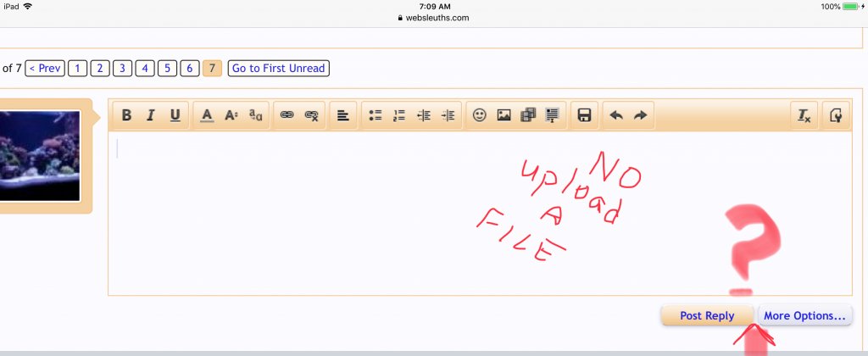Screen dimensions: 868x356
Task: Go to page 3 of the thread
Action: pos(122,69)
